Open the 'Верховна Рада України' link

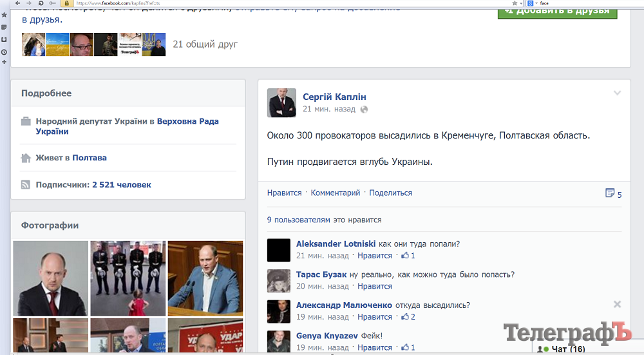pyautogui.click(x=187, y=121)
